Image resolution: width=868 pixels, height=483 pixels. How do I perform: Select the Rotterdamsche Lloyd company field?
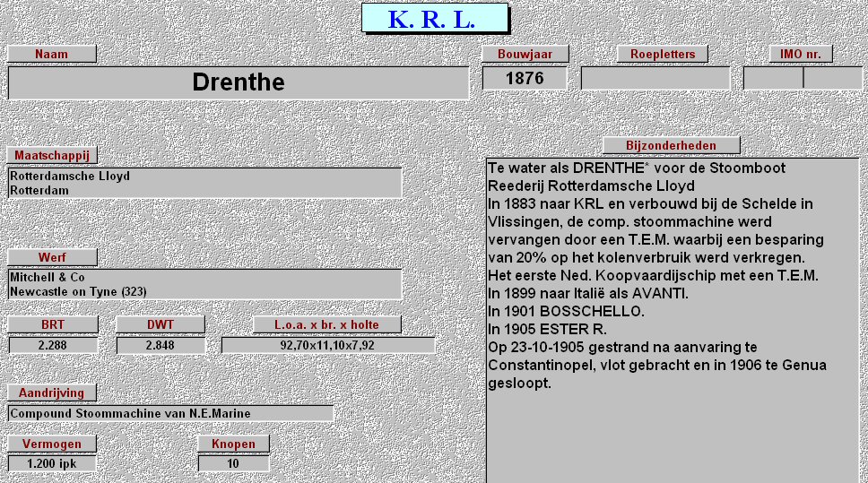click(x=204, y=183)
